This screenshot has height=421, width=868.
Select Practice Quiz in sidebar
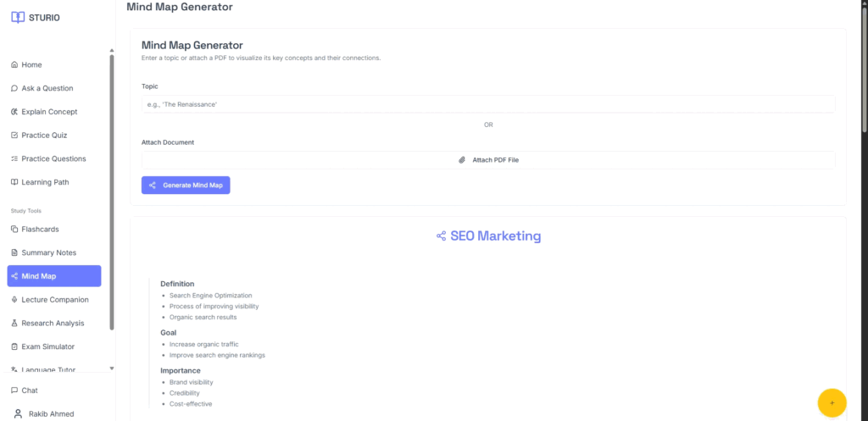point(54,135)
